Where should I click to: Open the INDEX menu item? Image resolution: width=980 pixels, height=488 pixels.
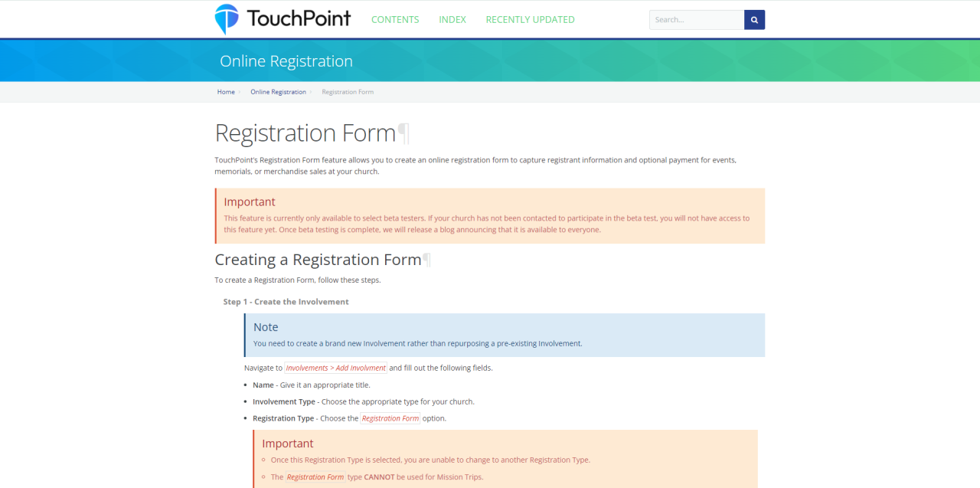(452, 20)
